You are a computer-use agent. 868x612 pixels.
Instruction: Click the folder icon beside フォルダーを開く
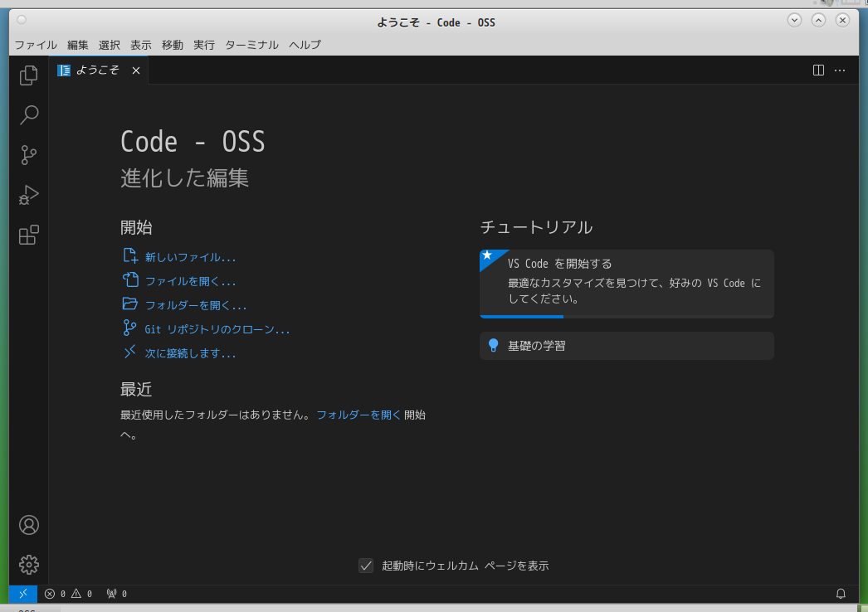[x=130, y=304]
